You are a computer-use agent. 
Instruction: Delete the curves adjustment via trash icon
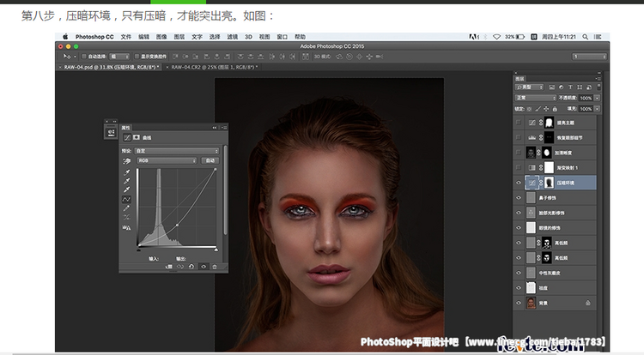point(214,267)
